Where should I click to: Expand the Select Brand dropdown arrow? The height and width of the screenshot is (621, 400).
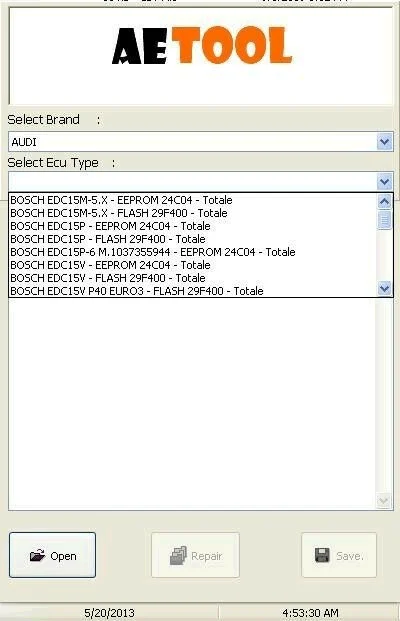(384, 142)
